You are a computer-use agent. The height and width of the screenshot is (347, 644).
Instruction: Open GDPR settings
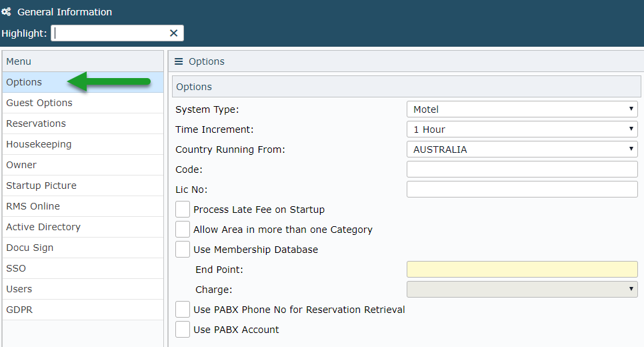[83, 310]
